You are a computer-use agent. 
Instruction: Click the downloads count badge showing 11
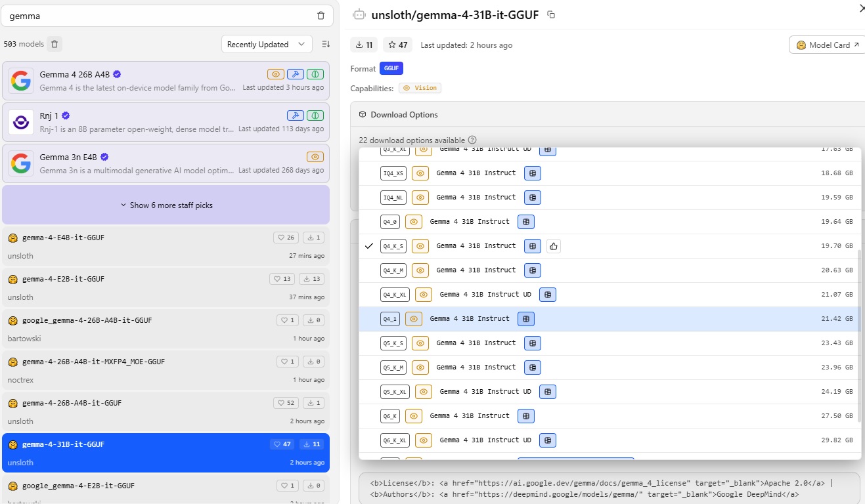(365, 45)
